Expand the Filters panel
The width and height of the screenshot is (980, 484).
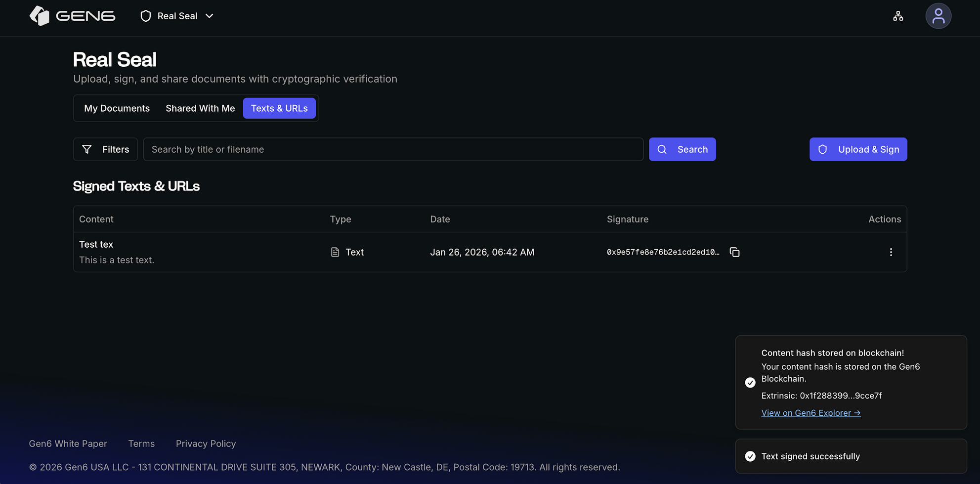(105, 149)
